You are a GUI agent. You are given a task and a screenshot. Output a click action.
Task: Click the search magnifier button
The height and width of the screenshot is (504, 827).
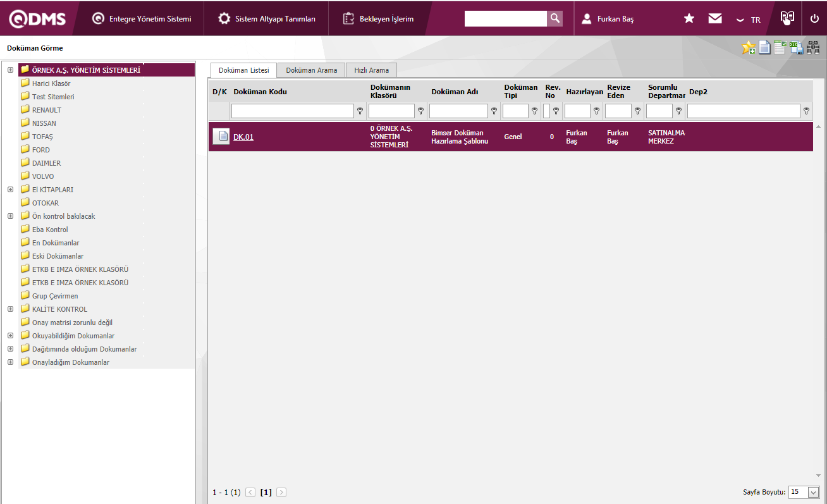pos(554,18)
